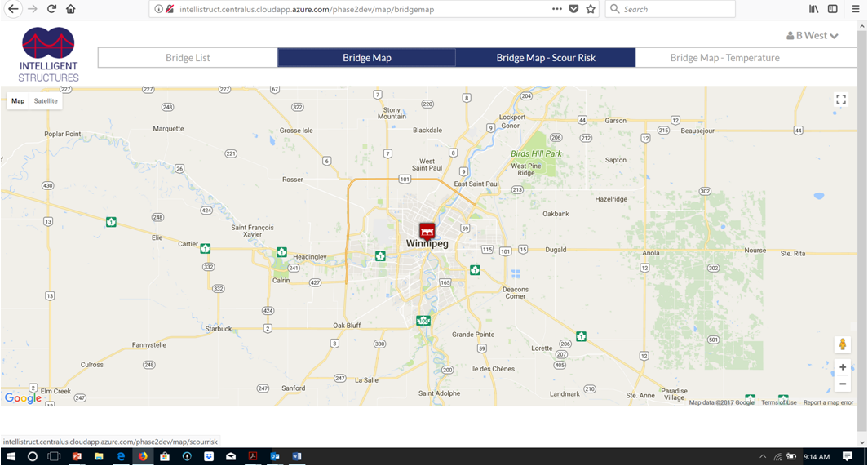The image size is (868, 466).
Task: Open the Bridge Map - Scour Risk tab
Action: point(545,58)
